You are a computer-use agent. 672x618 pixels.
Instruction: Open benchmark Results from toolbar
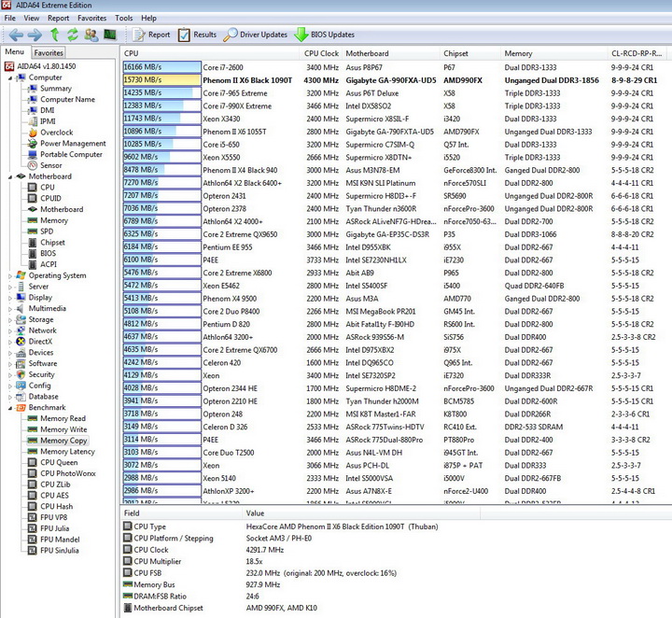197,35
